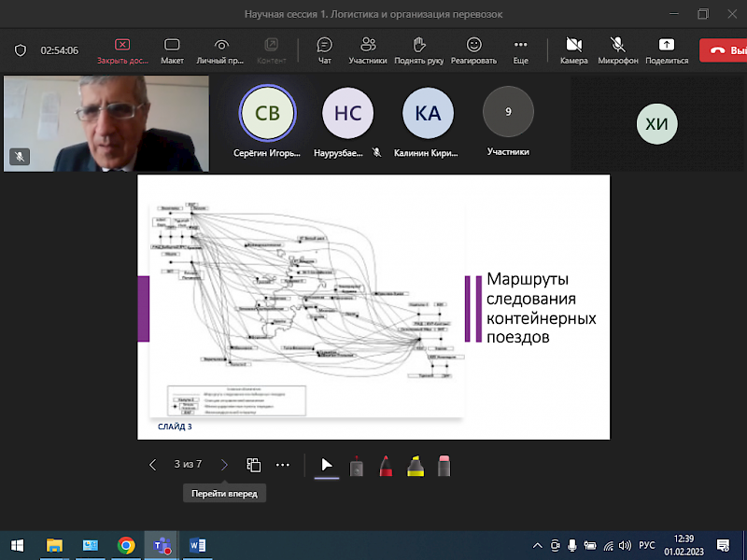Show the Participants (Участники) list
Viewport: 747px width, 560px height.
coord(368,49)
